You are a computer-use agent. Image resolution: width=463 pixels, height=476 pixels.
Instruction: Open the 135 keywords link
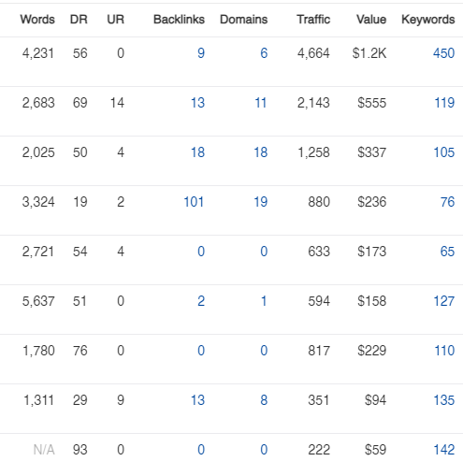click(444, 400)
